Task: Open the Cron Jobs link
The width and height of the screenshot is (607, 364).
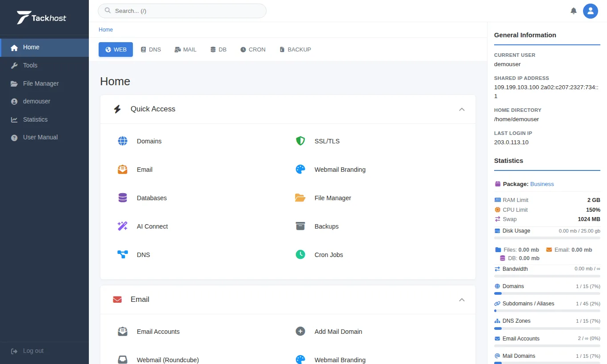Action: [x=329, y=255]
